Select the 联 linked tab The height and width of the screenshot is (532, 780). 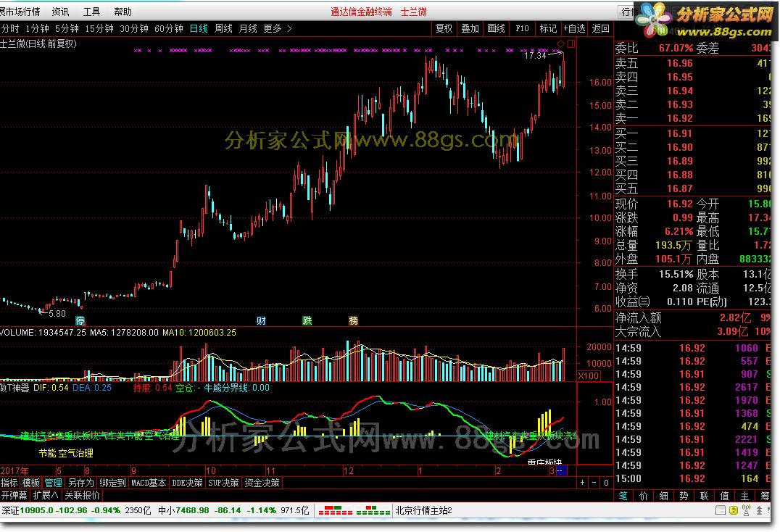tap(705, 496)
